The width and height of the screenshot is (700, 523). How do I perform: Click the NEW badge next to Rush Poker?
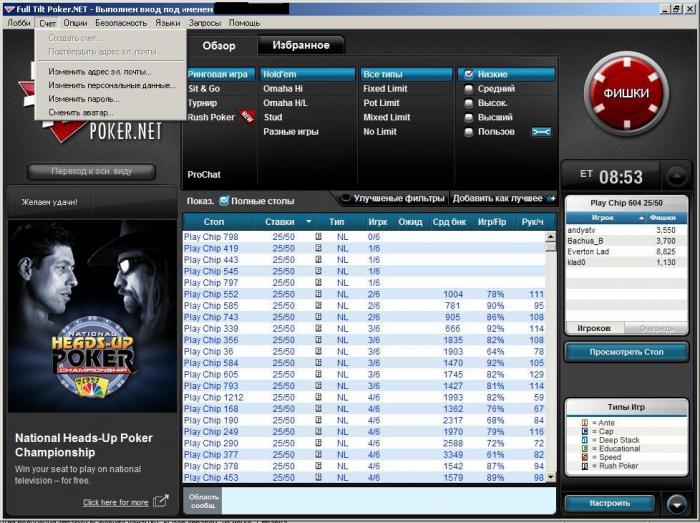[247, 116]
